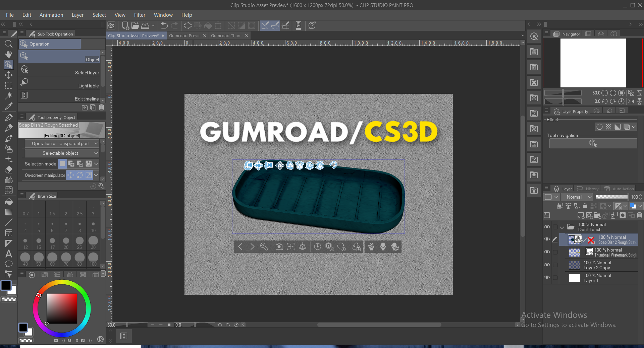Enable the Border effect in Layer Property

click(x=599, y=127)
